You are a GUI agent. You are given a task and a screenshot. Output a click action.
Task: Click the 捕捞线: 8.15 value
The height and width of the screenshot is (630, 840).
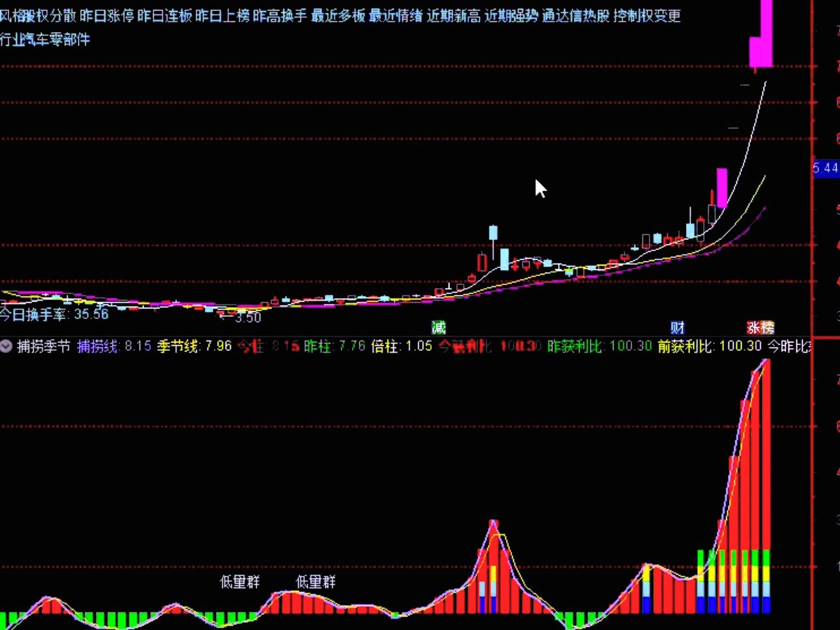point(114,346)
